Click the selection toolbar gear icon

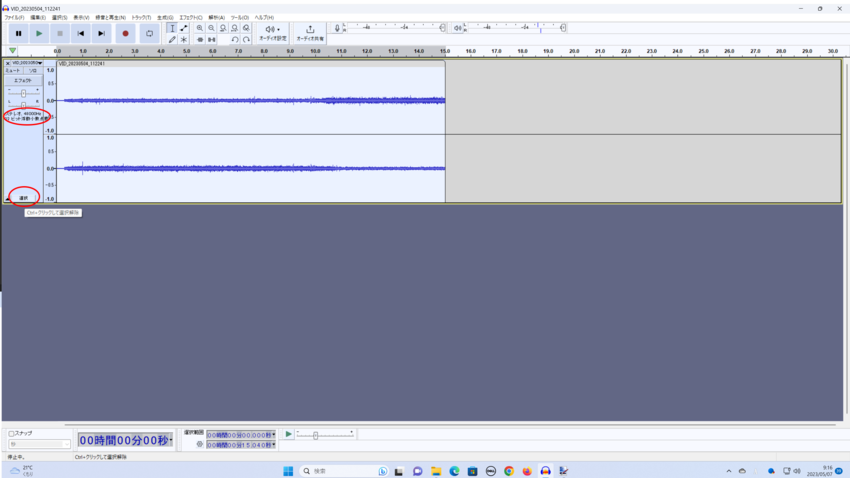point(199,444)
